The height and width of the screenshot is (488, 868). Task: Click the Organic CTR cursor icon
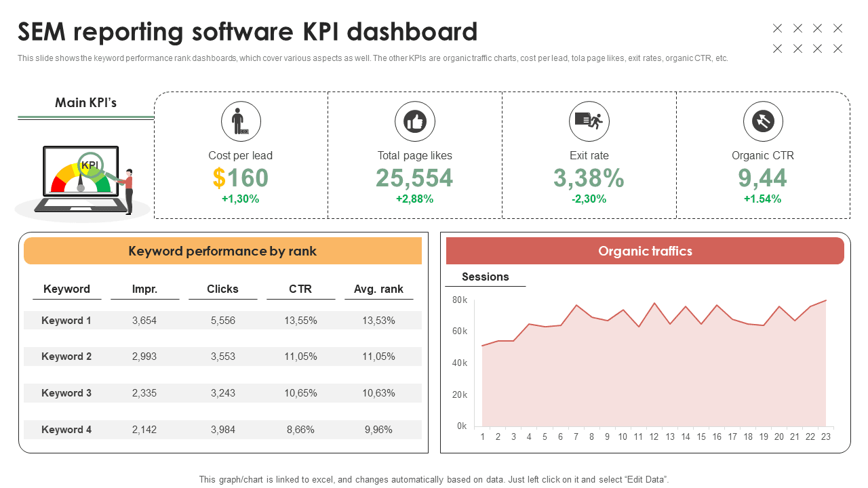click(763, 121)
